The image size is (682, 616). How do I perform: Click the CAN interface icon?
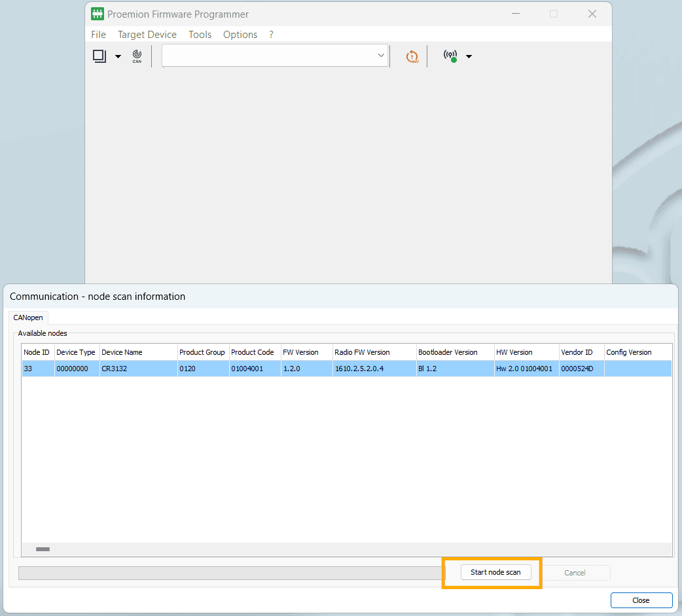137,56
